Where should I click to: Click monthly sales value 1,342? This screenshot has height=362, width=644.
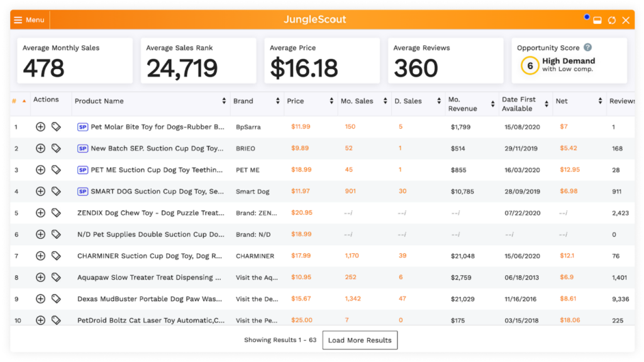pos(353,299)
